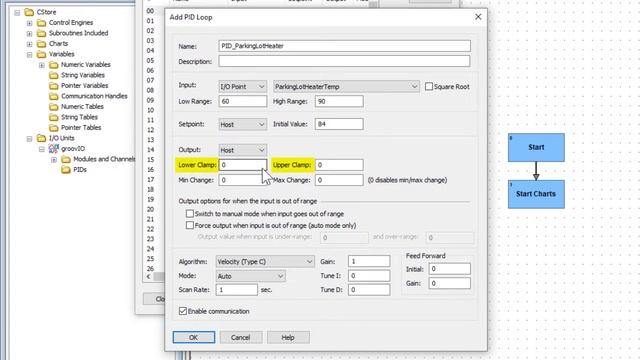Click the Tune I input field
Image resolution: width=640 pixels, height=360 pixels.
(369, 276)
